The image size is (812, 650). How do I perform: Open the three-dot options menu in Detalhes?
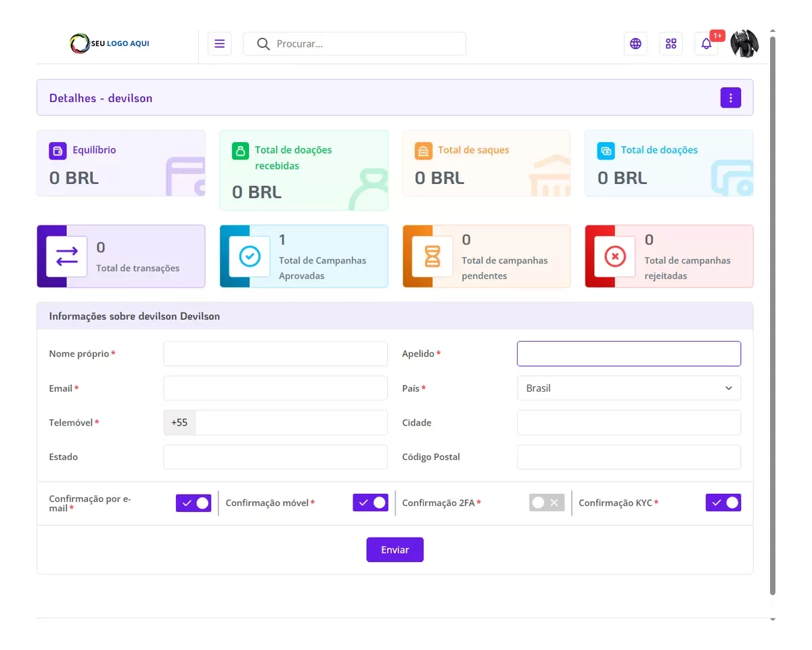730,98
